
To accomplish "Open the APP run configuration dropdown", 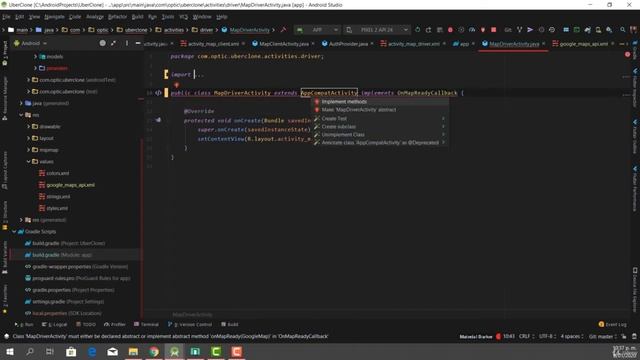I will click(x=318, y=30).
